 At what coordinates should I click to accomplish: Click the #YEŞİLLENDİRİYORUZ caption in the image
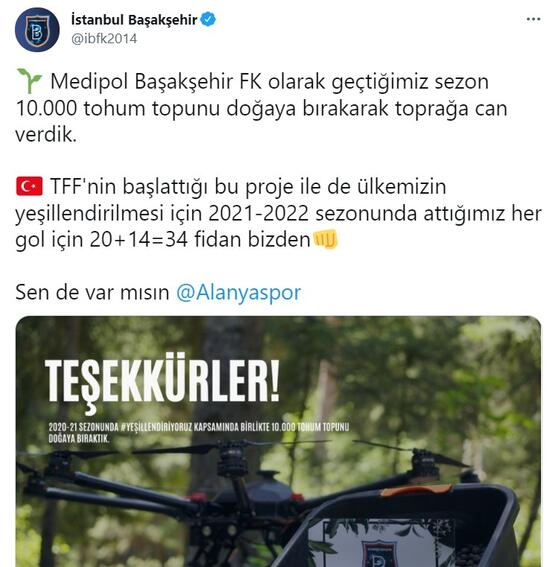point(156,427)
